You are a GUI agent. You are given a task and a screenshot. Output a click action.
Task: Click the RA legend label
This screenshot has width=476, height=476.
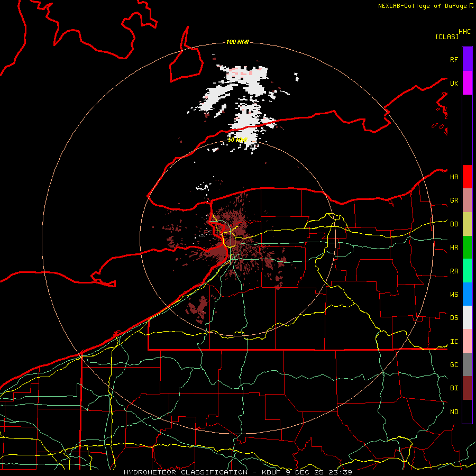pos(454,271)
